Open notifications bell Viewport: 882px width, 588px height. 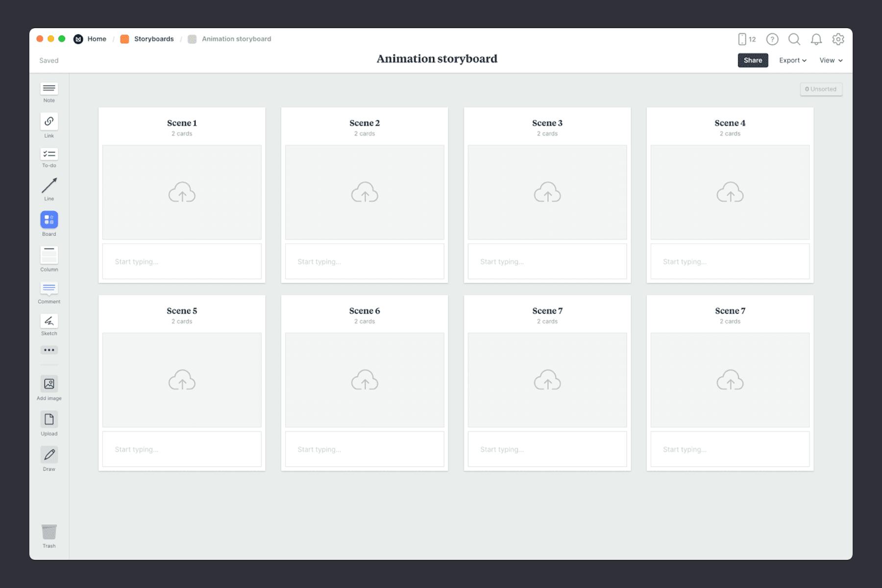[x=817, y=39]
